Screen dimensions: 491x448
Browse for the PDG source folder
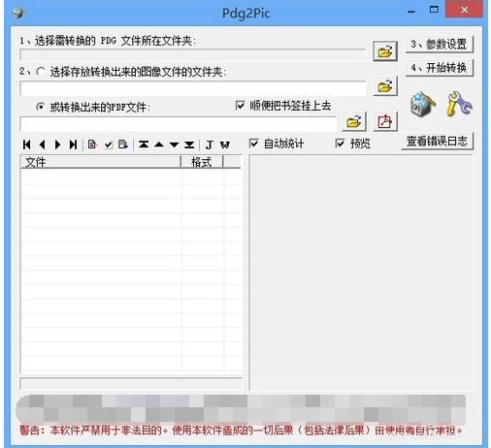click(x=385, y=51)
